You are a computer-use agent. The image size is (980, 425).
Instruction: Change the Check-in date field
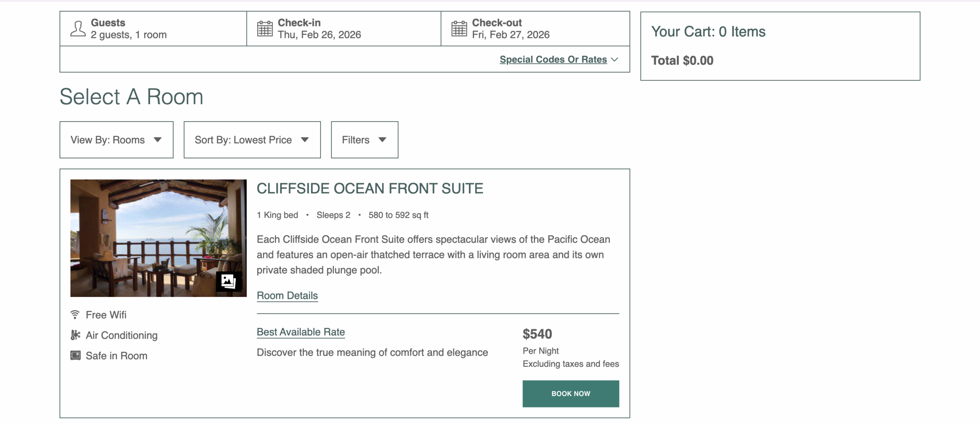pyautogui.click(x=343, y=29)
